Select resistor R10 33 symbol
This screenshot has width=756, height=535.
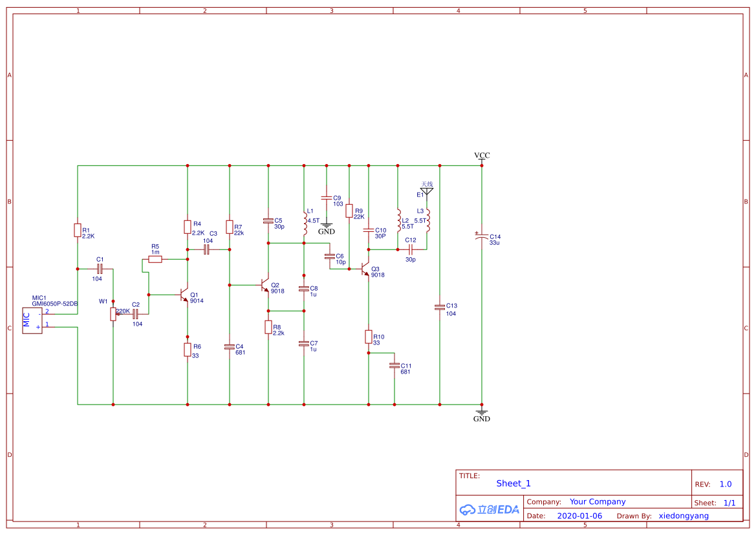369,337
